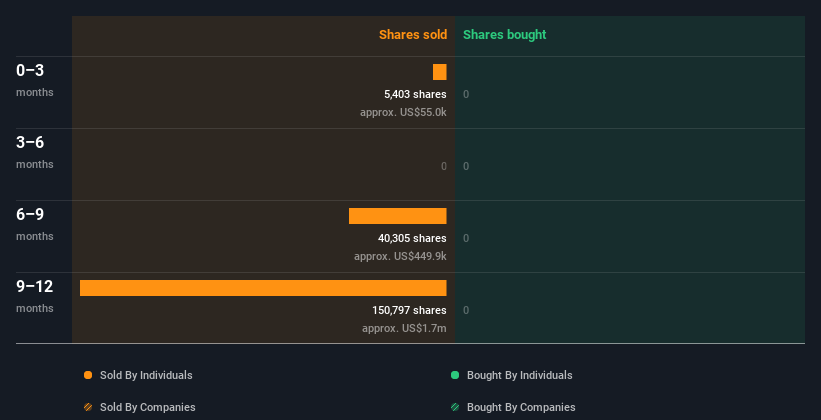Click the striped 'Bought By Companies' legend dot
Image resolution: width=821 pixels, height=420 pixels.
[455, 407]
